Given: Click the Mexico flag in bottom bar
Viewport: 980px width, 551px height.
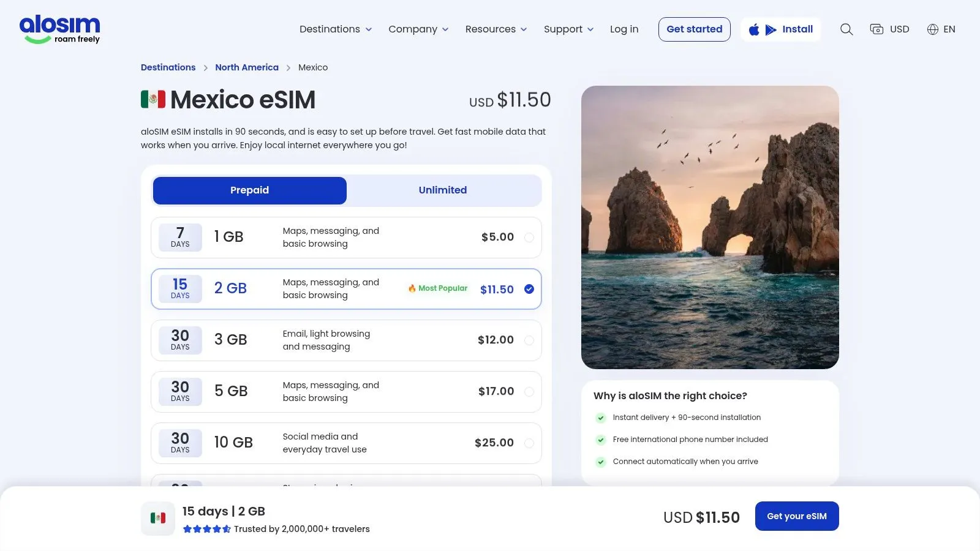Looking at the screenshot, I should click(x=158, y=519).
